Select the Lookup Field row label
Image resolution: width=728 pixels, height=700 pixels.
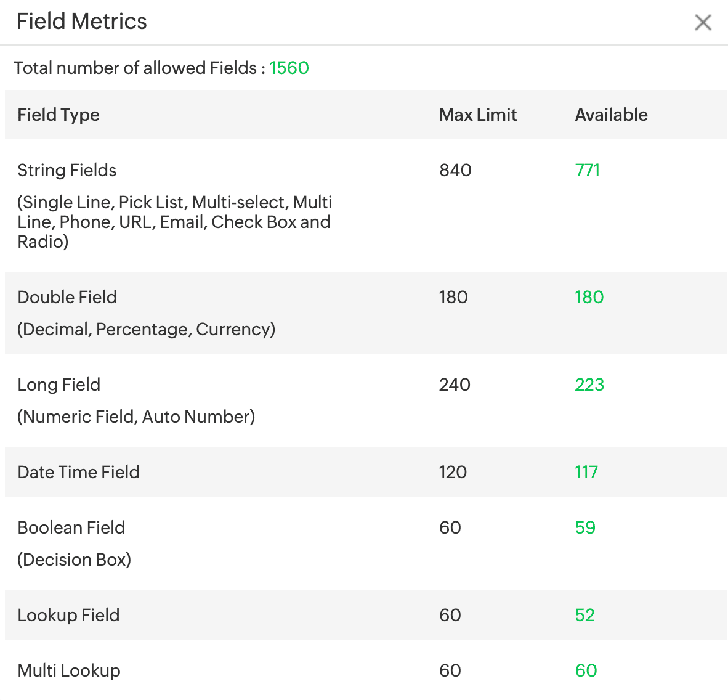[68, 615]
